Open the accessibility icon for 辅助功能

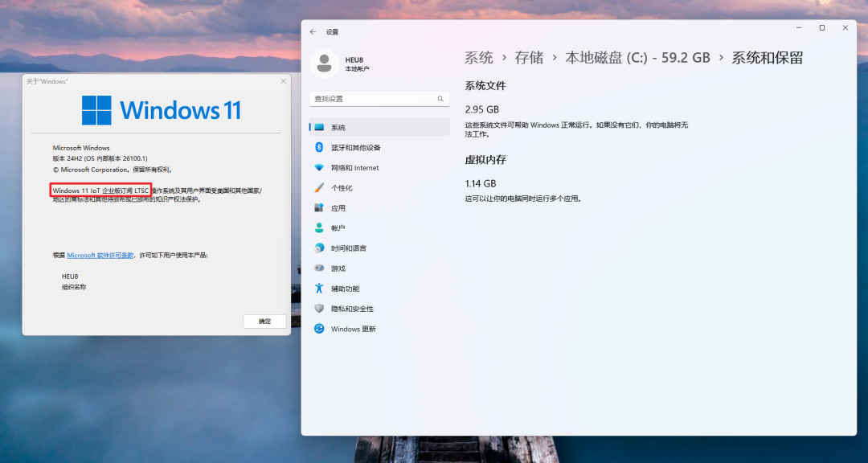click(319, 288)
